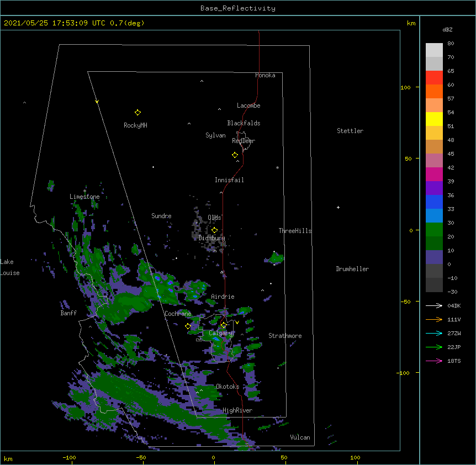
Task: Select the yellow marker below Cochrane label
Action: [x=188, y=326]
